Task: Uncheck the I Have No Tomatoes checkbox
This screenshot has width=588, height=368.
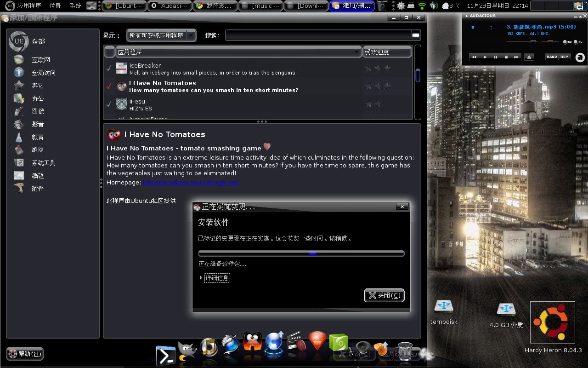Action: (x=109, y=86)
